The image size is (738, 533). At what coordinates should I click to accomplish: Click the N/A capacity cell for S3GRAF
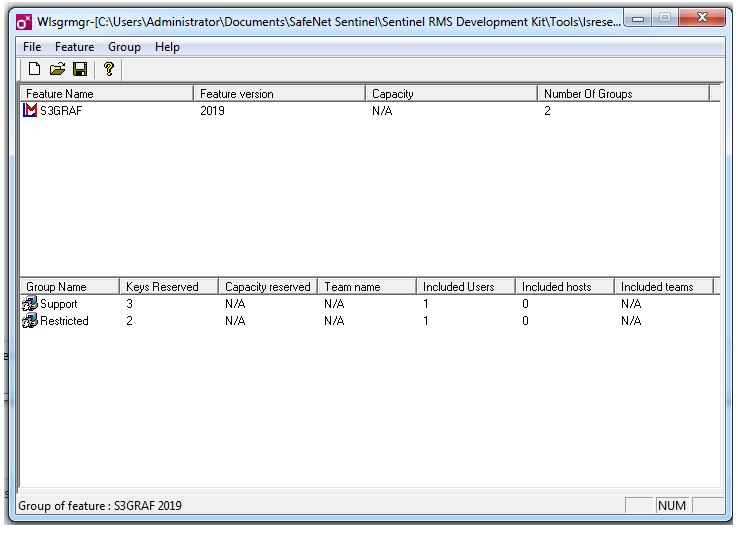[x=382, y=111]
